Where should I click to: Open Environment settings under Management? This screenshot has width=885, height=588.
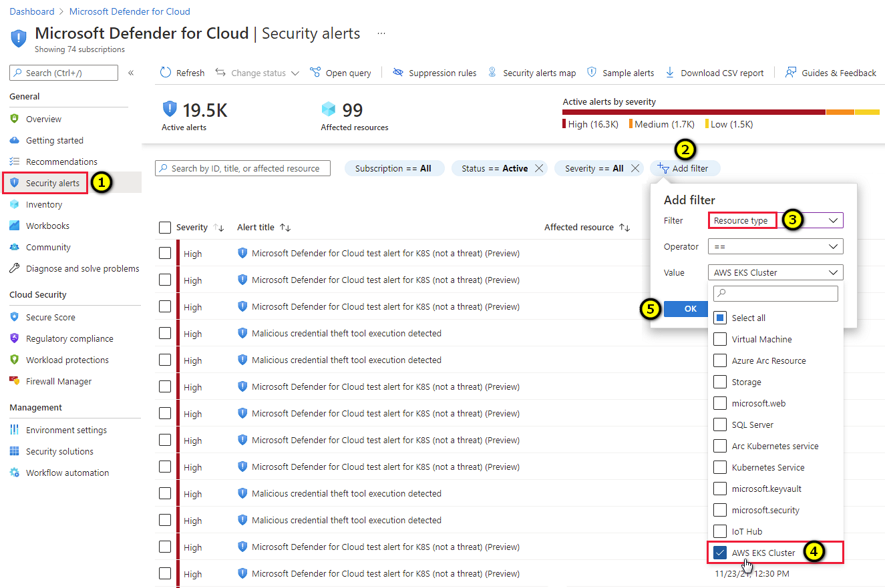pyautogui.click(x=66, y=430)
